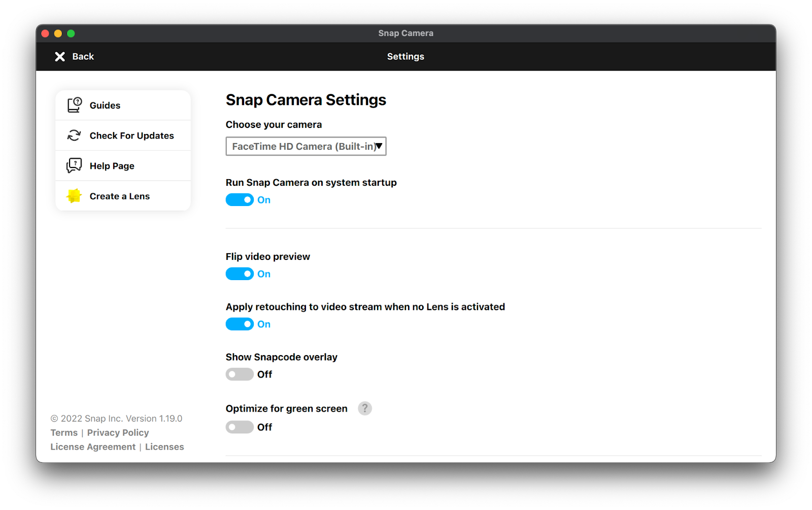Image resolution: width=812 pixels, height=510 pixels.
Task: Click the 'Show Snapcode overlay' label
Action: [282, 357]
